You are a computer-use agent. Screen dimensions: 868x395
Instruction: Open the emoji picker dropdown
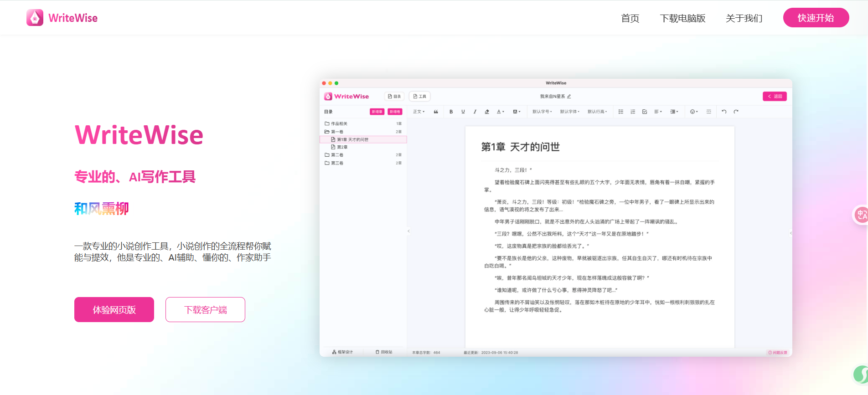[x=694, y=112]
